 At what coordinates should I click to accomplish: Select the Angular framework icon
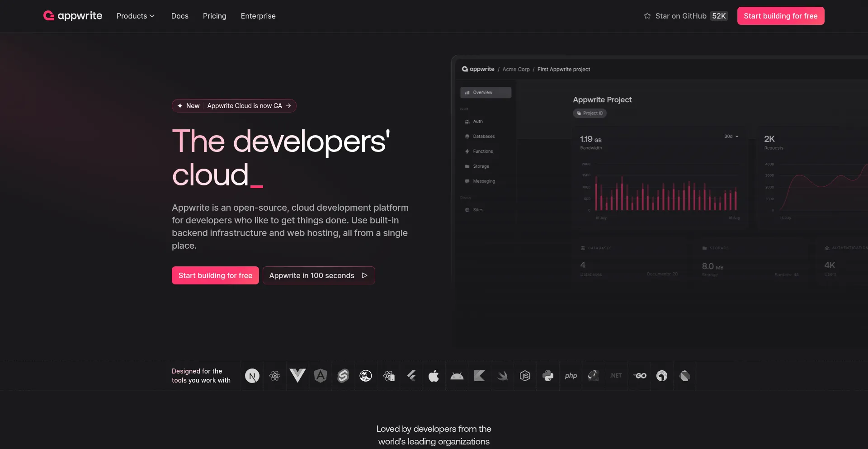(321, 376)
